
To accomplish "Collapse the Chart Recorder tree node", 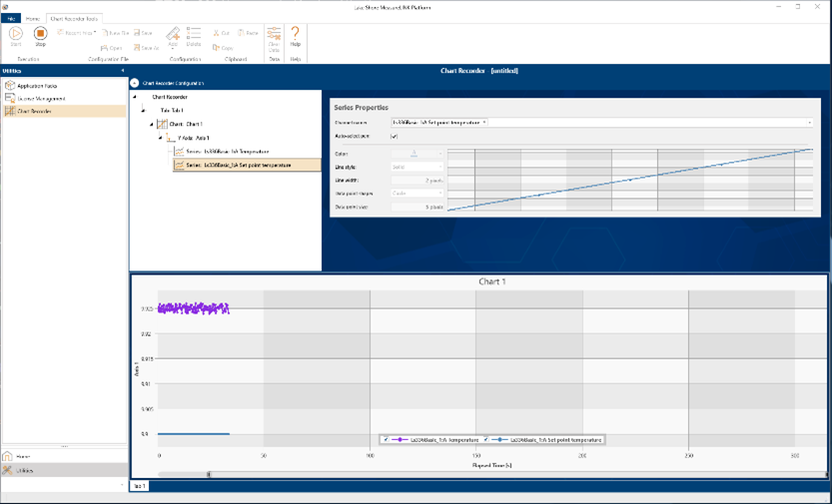I will (136, 97).
